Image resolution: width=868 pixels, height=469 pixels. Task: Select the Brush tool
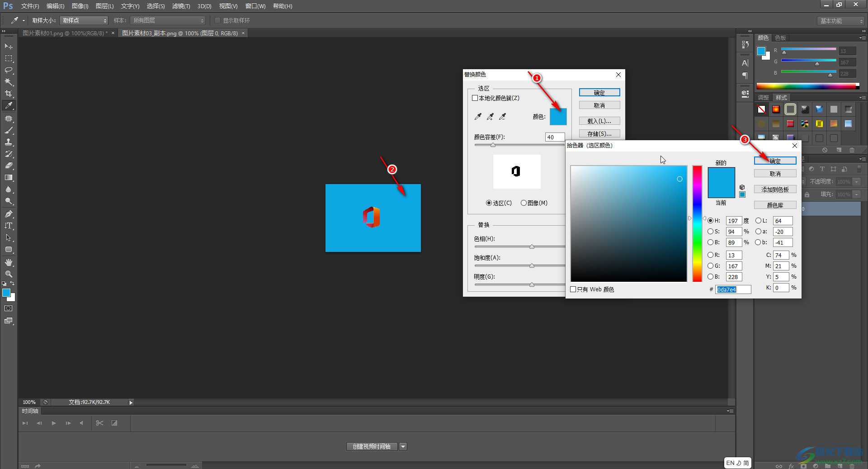pos(9,130)
